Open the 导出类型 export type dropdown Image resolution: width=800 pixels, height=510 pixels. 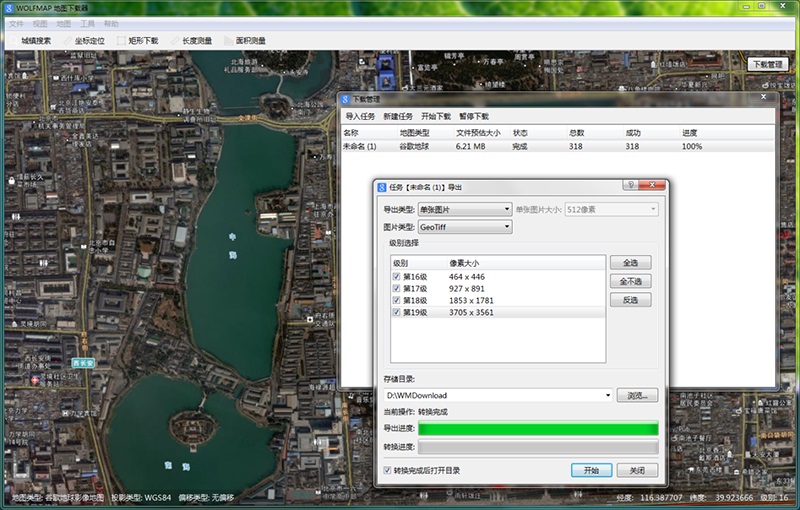pyautogui.click(x=465, y=209)
